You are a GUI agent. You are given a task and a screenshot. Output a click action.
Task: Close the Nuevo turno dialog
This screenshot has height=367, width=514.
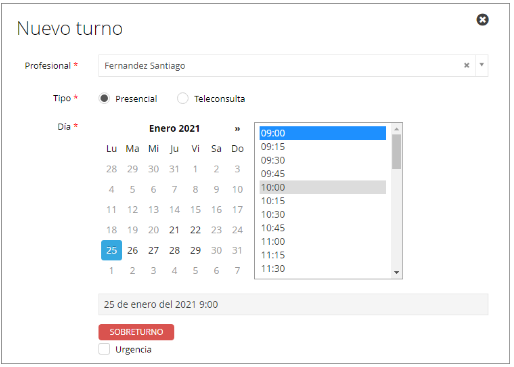point(482,20)
